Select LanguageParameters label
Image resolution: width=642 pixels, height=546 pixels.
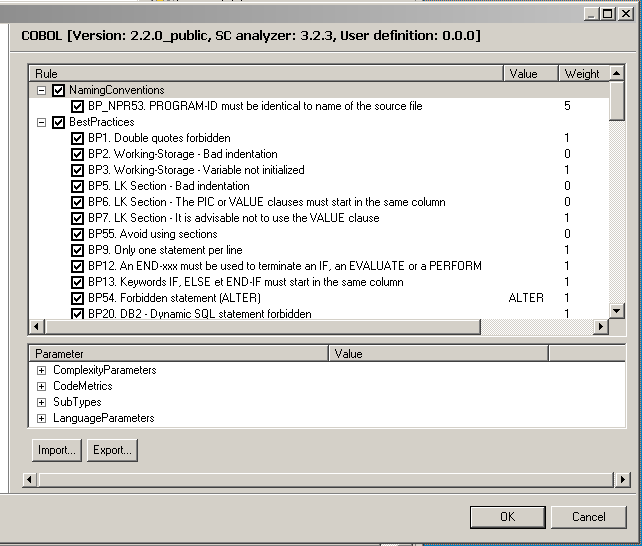point(104,418)
